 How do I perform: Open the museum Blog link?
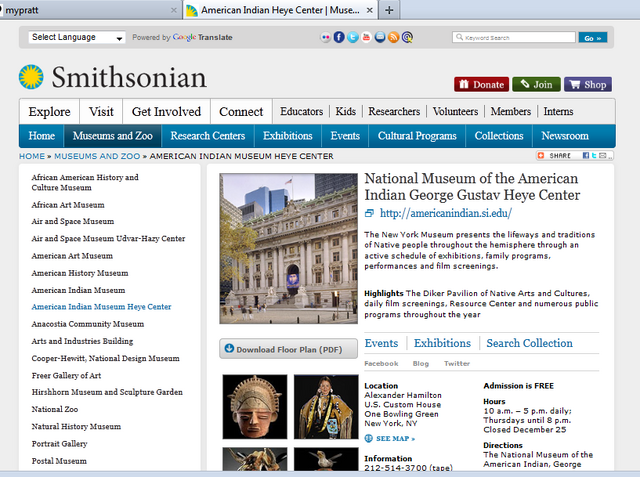tap(421, 364)
